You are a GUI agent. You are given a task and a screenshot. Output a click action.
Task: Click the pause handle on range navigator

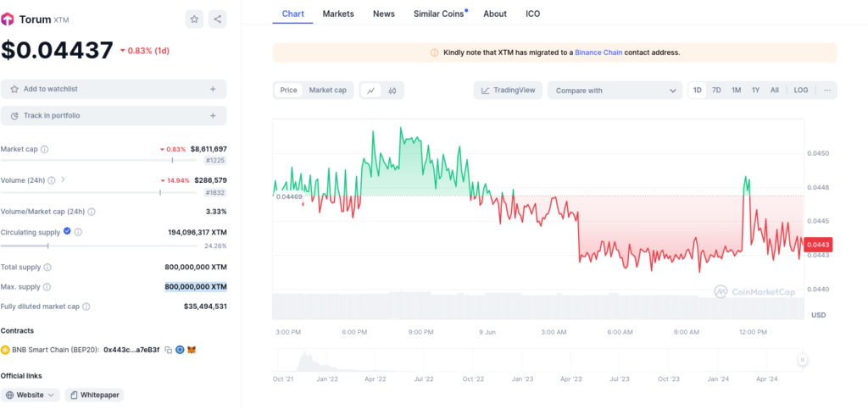point(802,361)
